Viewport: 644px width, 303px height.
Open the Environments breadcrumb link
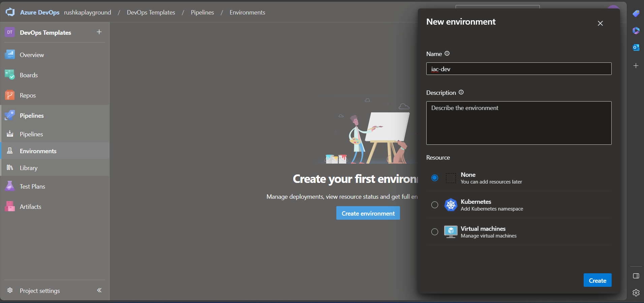pos(247,12)
